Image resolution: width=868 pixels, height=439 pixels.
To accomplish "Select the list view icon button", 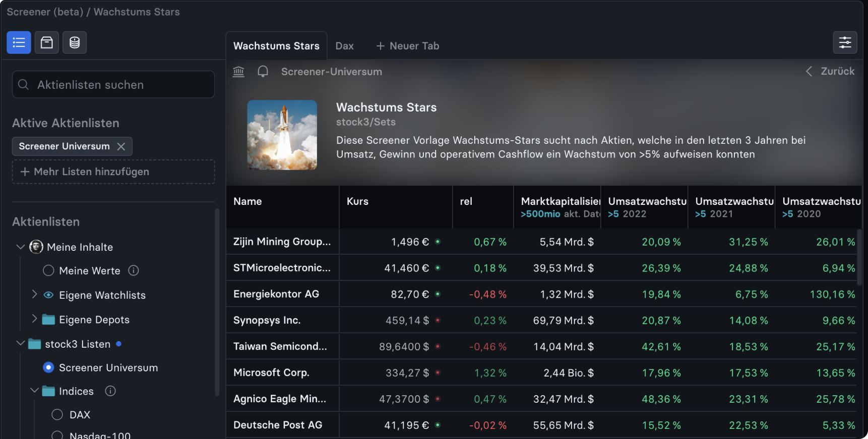I will pos(19,42).
